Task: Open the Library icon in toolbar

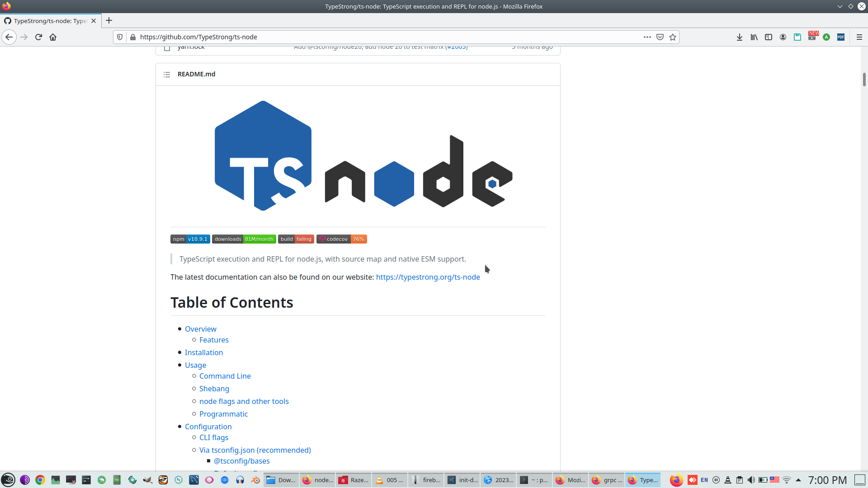Action: click(754, 37)
